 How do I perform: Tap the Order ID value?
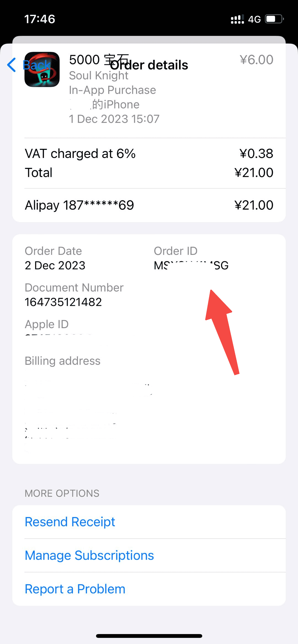coord(191,265)
